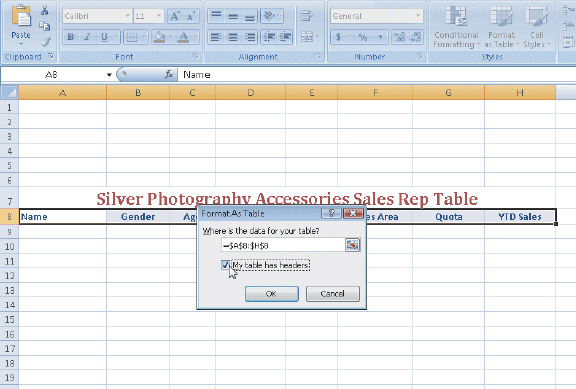Open Cell Styles gallery
The image size is (576, 389).
(536, 27)
